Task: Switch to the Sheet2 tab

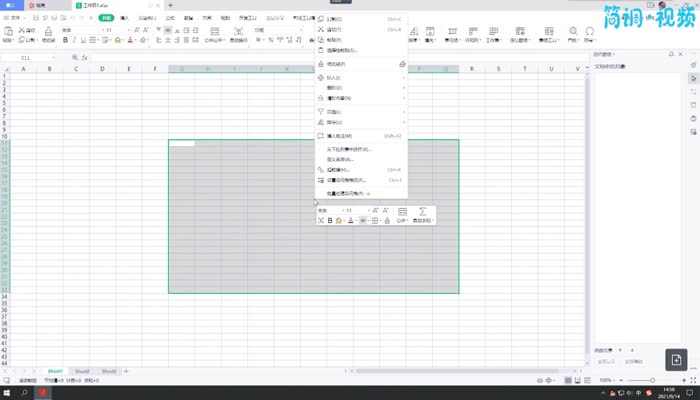Action: [82, 371]
